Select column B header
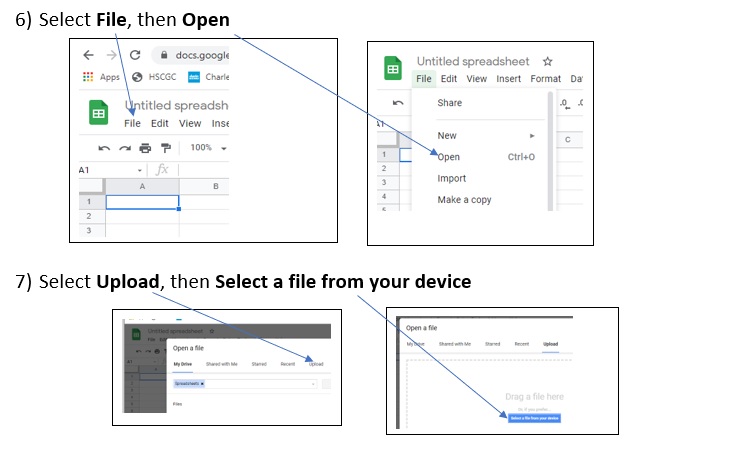The image size is (742, 460). [205, 186]
